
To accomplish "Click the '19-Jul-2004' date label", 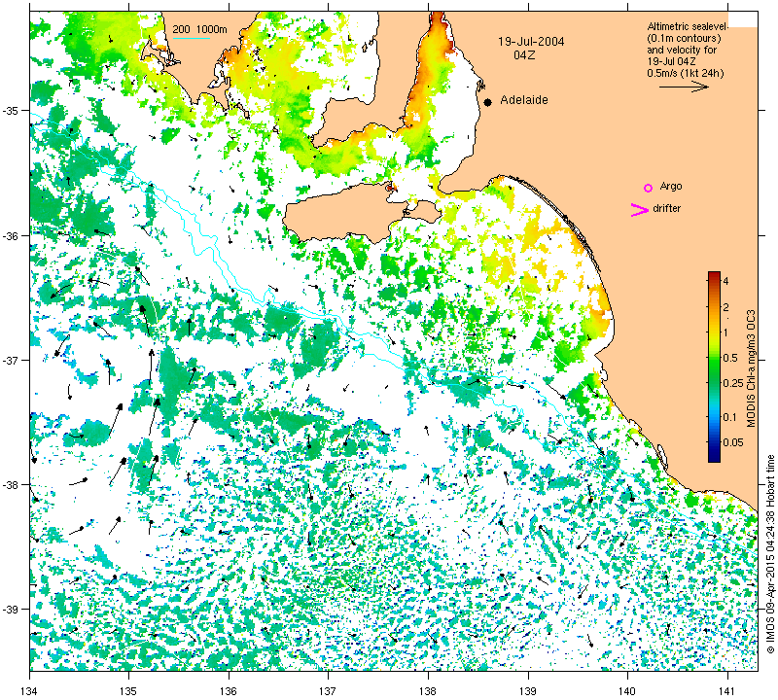I will 531,42.
